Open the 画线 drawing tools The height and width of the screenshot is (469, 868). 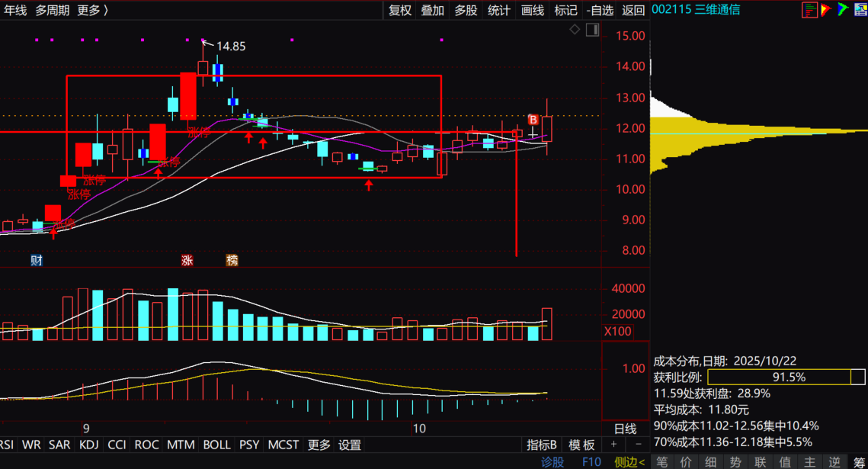(533, 10)
